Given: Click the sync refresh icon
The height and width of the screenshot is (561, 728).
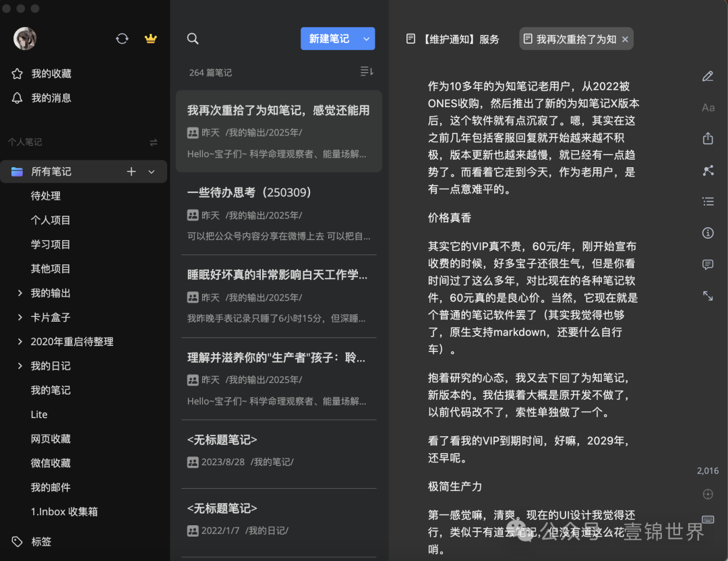Looking at the screenshot, I should click(x=122, y=38).
